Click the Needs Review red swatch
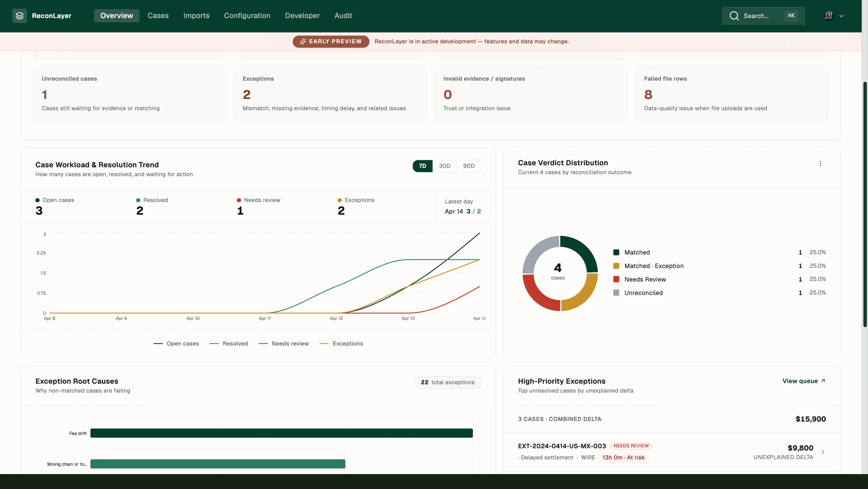 click(x=616, y=279)
